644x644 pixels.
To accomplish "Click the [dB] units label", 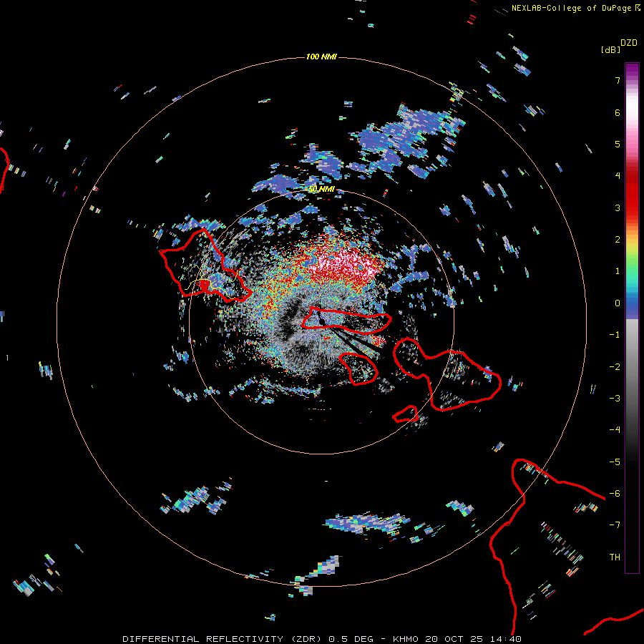I will [610, 49].
